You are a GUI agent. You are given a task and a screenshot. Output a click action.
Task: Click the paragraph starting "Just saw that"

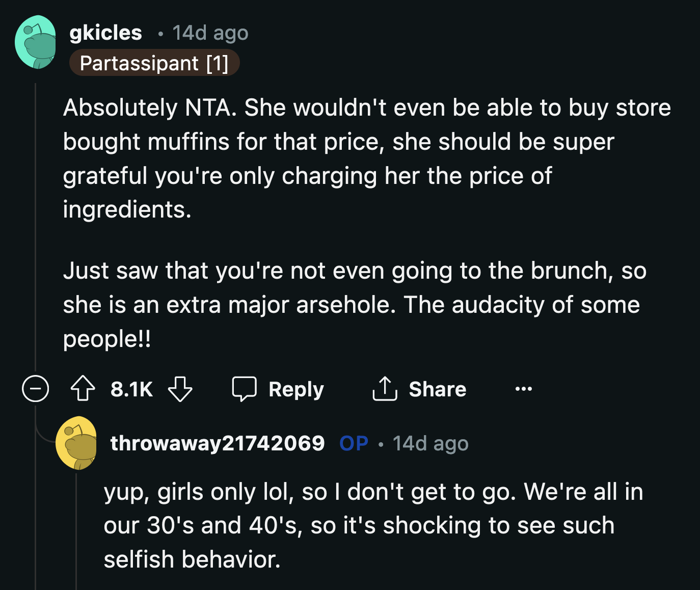coord(352,305)
